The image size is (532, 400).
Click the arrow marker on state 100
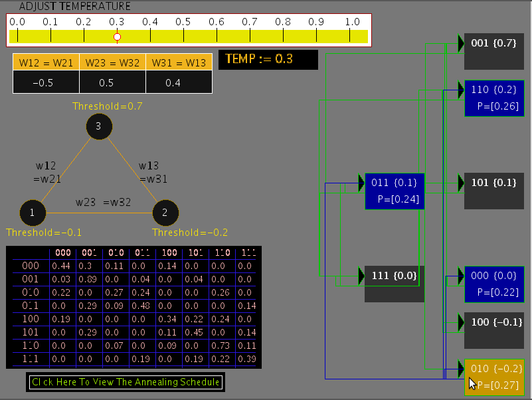(x=461, y=322)
